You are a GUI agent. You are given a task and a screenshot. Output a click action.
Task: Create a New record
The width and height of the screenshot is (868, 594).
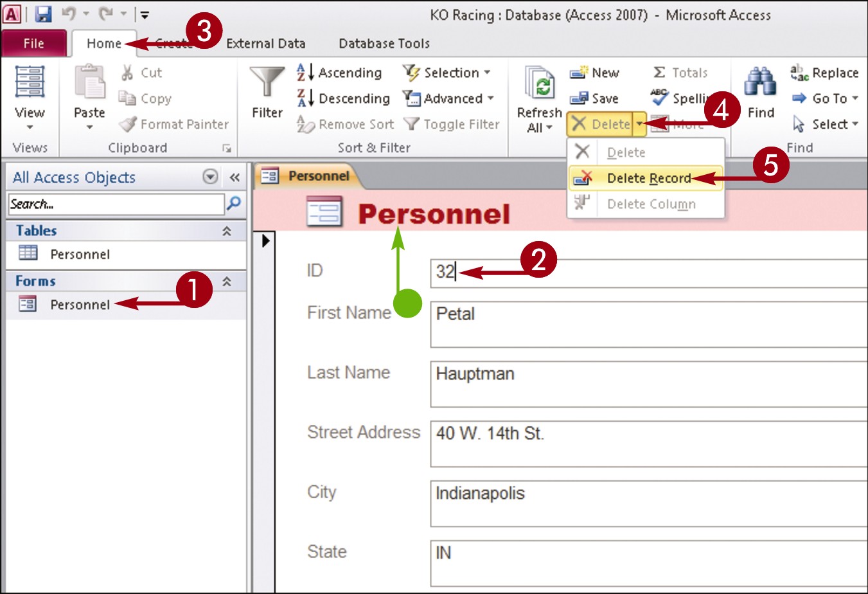(594, 73)
